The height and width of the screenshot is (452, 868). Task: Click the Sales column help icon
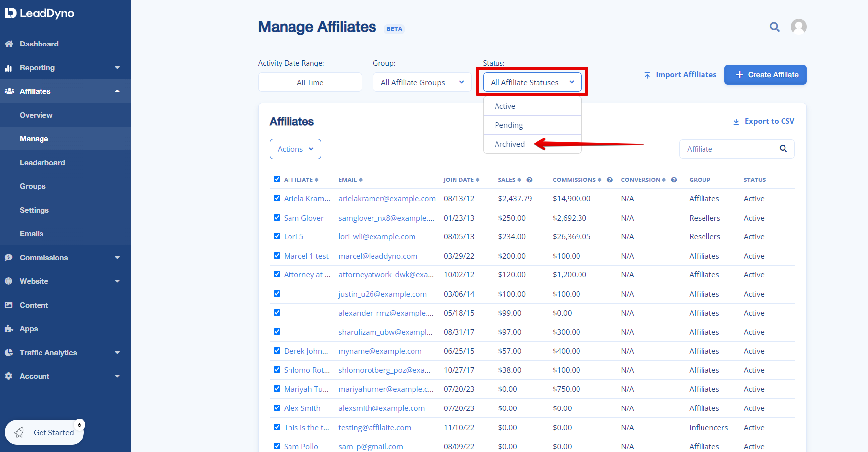[x=529, y=180]
